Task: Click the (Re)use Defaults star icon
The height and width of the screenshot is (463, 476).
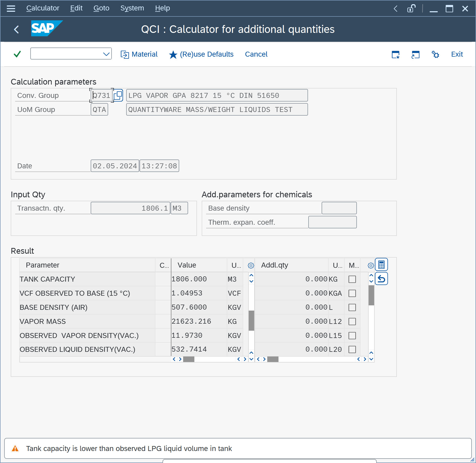Action: point(173,55)
